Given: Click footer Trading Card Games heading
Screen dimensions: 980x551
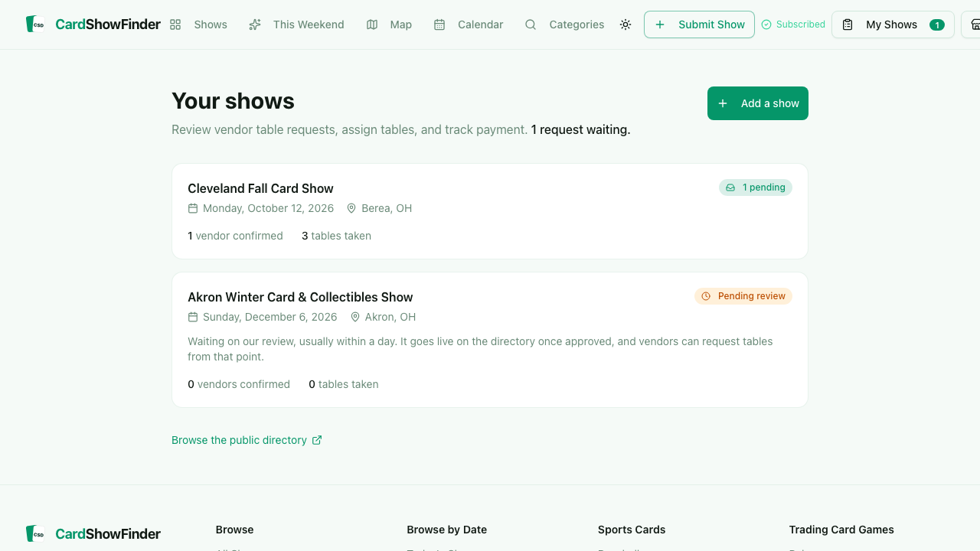Looking at the screenshot, I should (841, 530).
